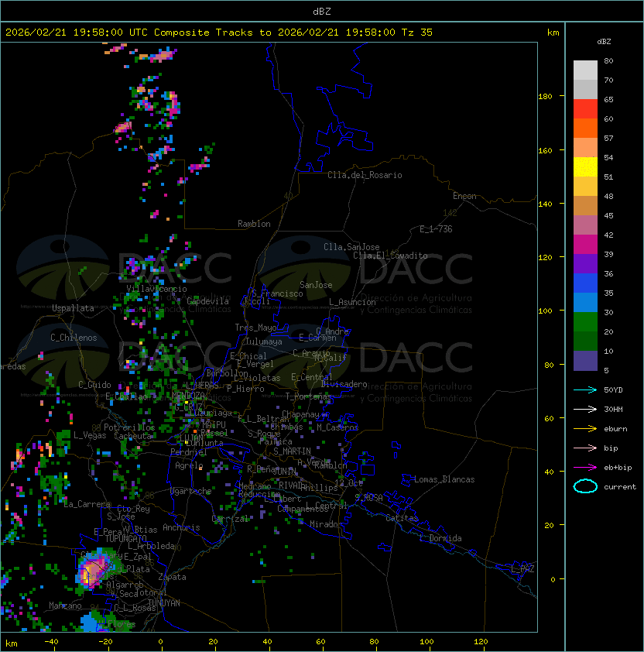This screenshot has height=652, width=644.
Task: Click the L_Vegas place label
Action: [x=90, y=435]
